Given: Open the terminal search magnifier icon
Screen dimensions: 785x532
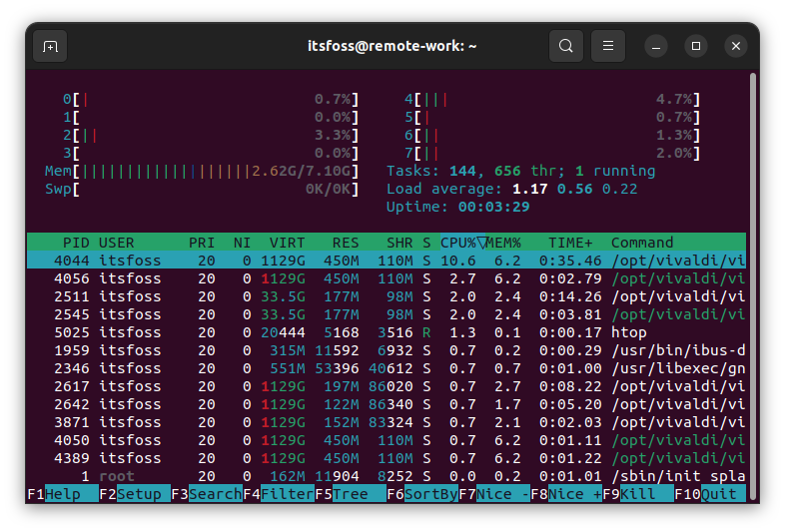Looking at the screenshot, I should tap(566, 46).
